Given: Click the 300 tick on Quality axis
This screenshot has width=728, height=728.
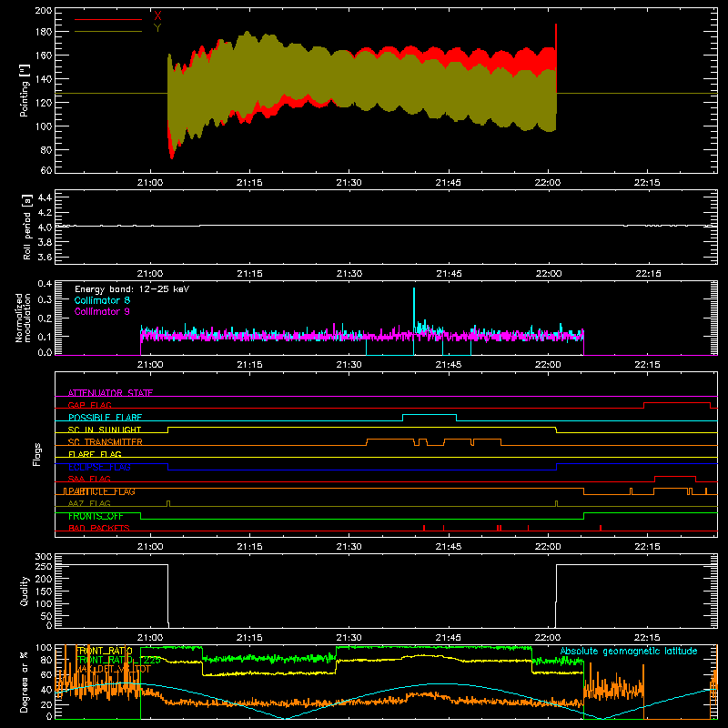Looking at the screenshot, I should click(44, 556).
